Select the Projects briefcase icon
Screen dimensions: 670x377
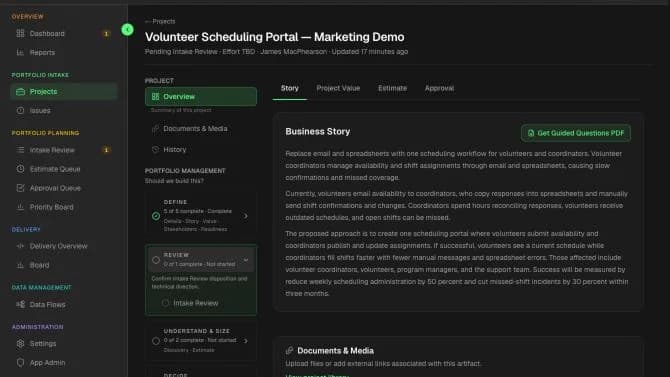(x=20, y=91)
